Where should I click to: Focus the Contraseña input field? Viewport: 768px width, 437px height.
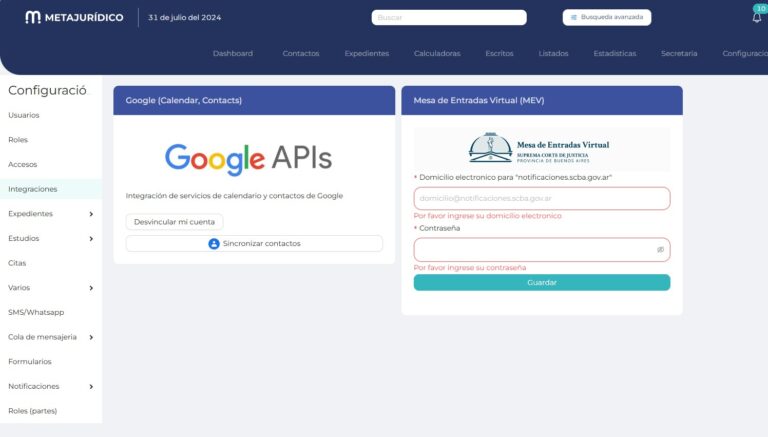click(542, 250)
